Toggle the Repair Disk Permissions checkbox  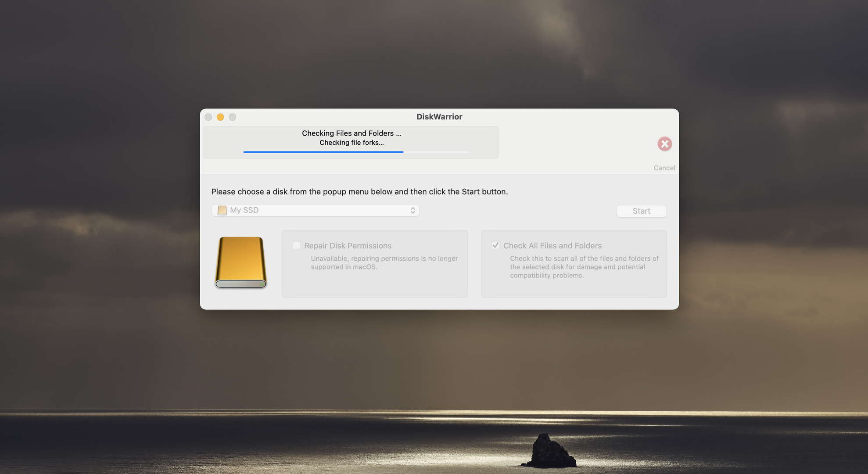[x=297, y=245]
